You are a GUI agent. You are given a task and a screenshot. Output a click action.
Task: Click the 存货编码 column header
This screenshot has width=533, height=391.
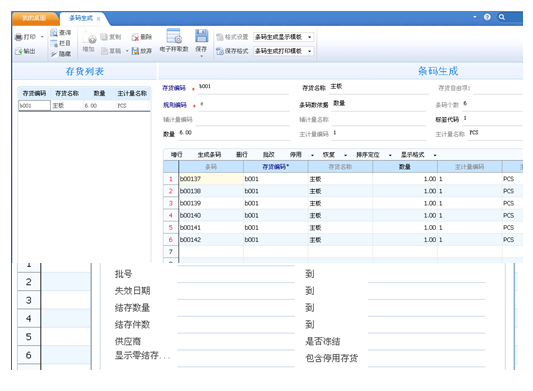click(x=276, y=167)
